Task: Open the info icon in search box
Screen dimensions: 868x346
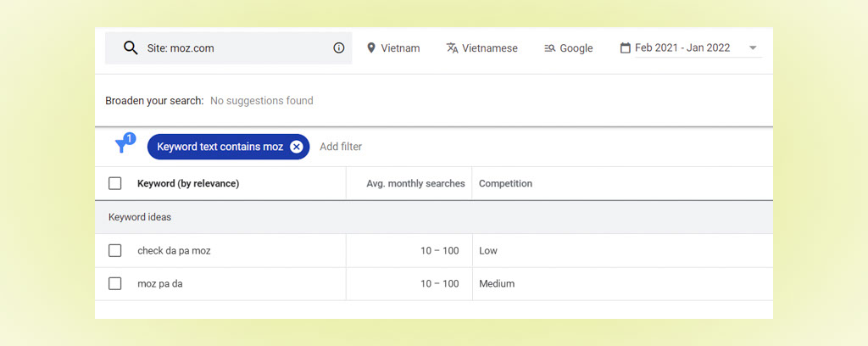Action: pyautogui.click(x=339, y=48)
